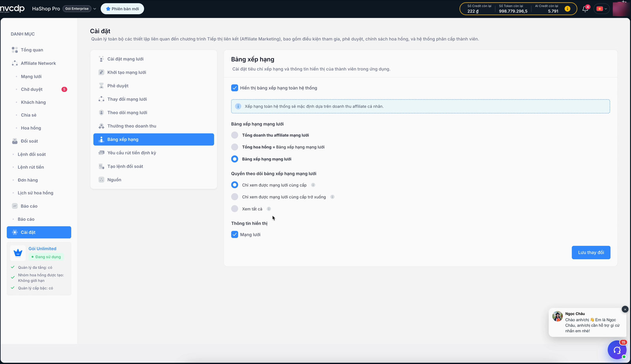The height and width of the screenshot is (364, 631).
Task: Click the Phê duyệt hourglass icon
Action: coord(101,86)
